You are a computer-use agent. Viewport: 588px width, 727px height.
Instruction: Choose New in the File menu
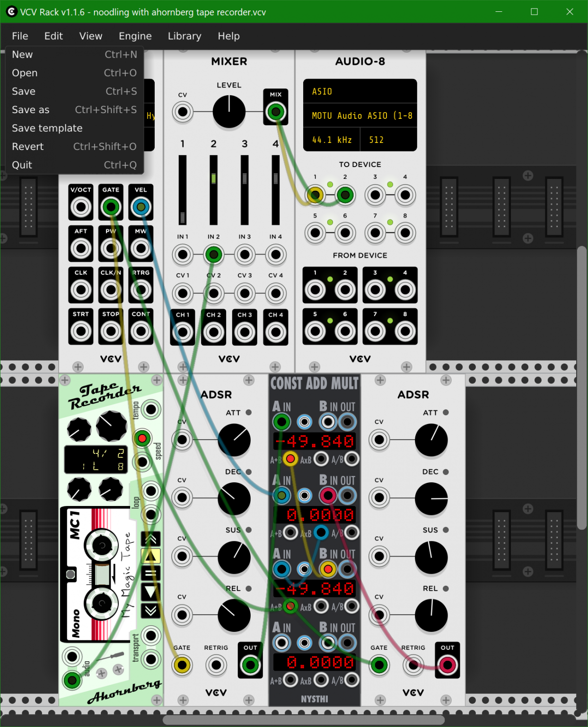point(74,54)
